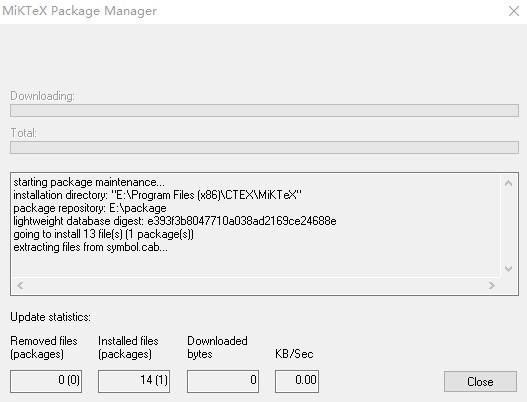Click the log scroll down arrow
The width and height of the screenshot is (527, 402).
coord(509,269)
